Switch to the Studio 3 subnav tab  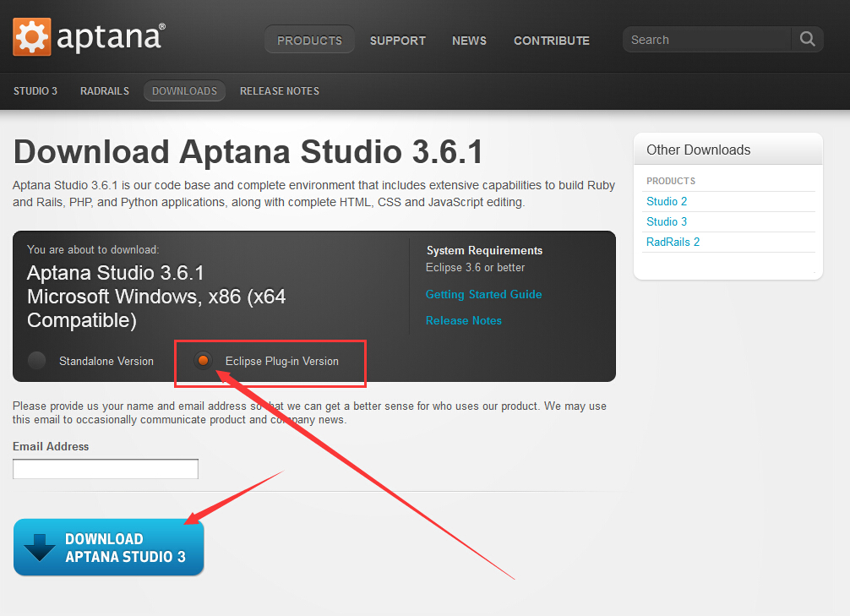(x=35, y=90)
